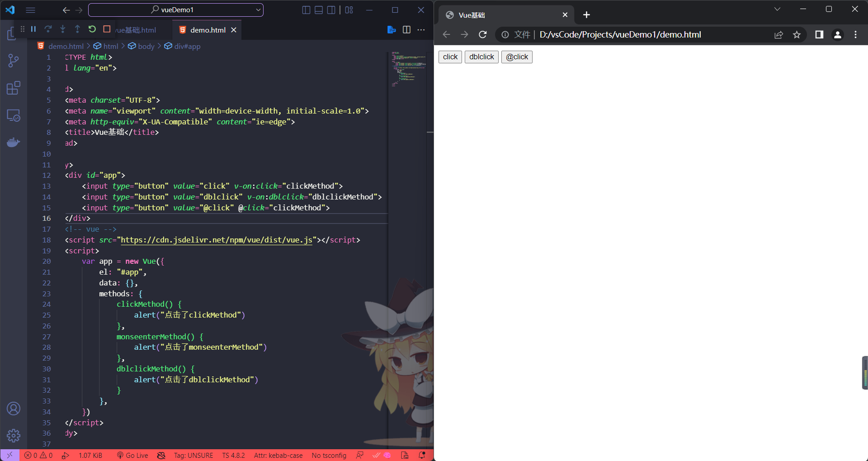This screenshot has height=461, width=868.
Task: Open Source Control view
Action: [14, 61]
